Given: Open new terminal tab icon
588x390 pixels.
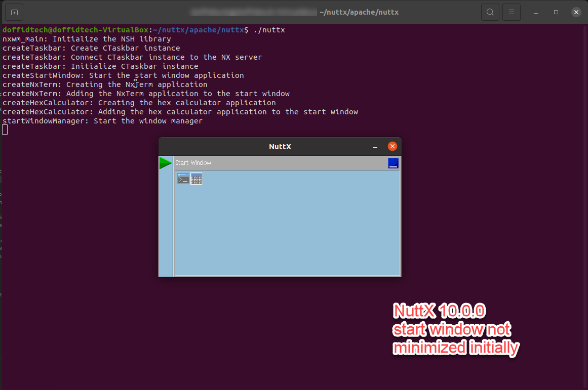Looking at the screenshot, I should point(14,12).
